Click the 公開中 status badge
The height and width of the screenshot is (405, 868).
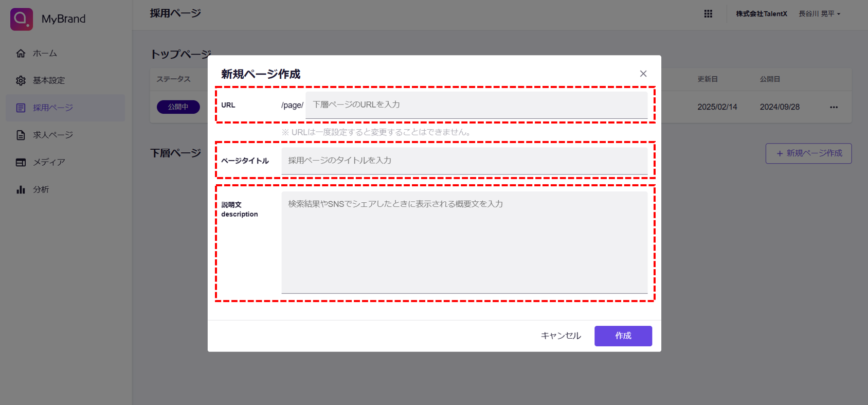coord(178,107)
